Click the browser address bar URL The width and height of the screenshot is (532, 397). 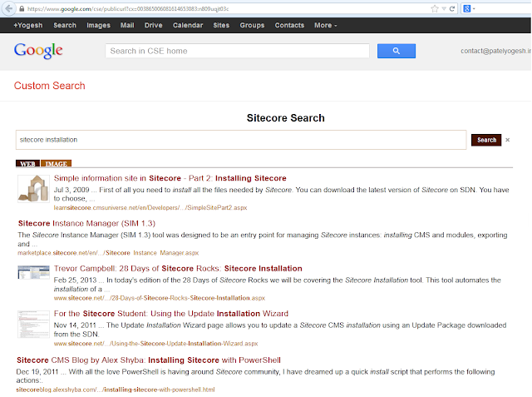tap(128, 9)
